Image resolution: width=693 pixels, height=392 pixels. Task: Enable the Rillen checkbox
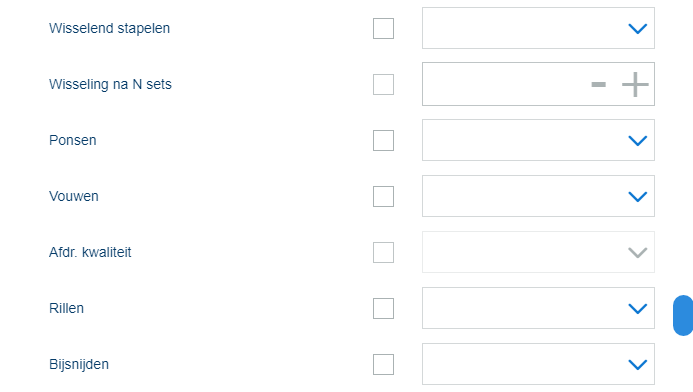click(x=383, y=308)
